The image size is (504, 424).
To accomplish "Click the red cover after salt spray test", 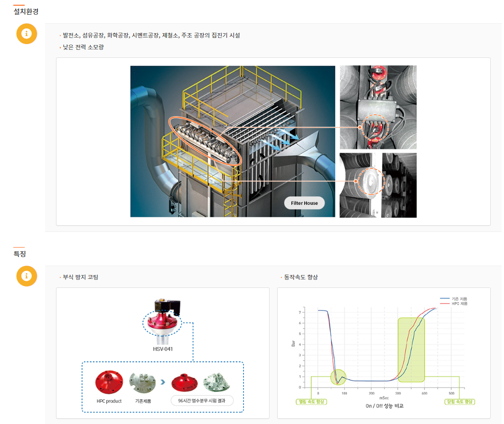I will (x=185, y=383).
